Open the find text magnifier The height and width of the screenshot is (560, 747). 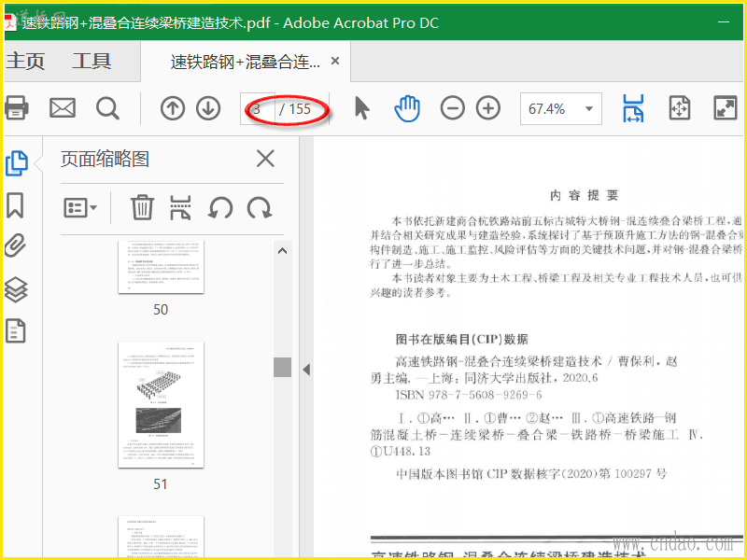[107, 108]
